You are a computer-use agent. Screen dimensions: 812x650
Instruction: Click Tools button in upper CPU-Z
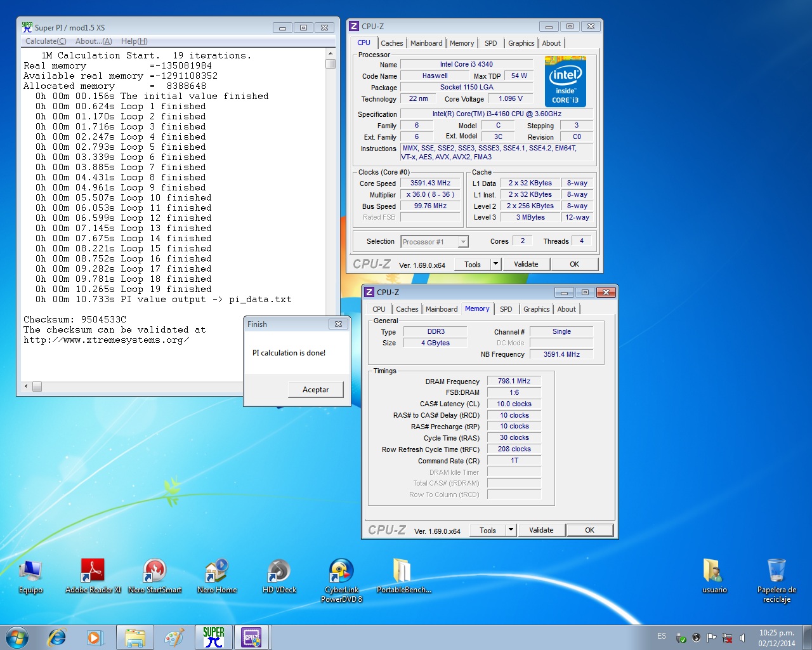click(473, 264)
